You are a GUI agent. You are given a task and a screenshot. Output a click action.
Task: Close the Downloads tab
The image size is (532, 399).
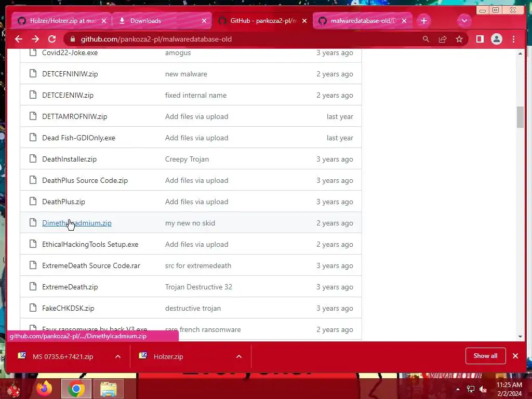click(204, 21)
